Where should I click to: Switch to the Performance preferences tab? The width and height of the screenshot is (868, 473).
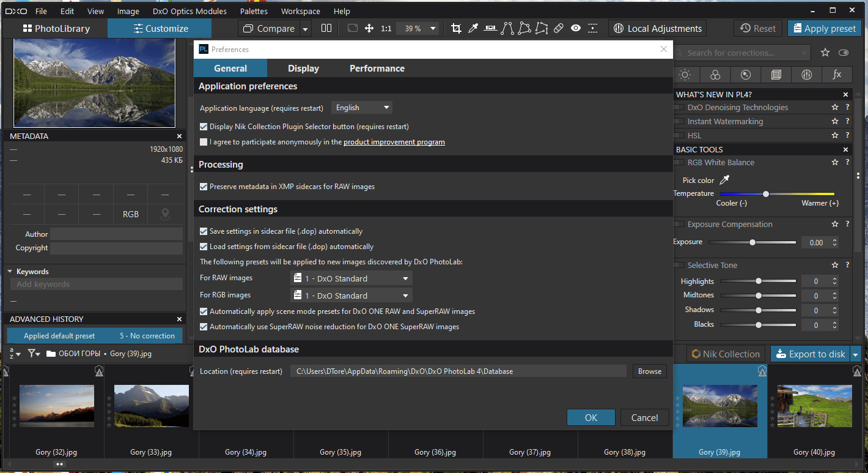tap(377, 69)
